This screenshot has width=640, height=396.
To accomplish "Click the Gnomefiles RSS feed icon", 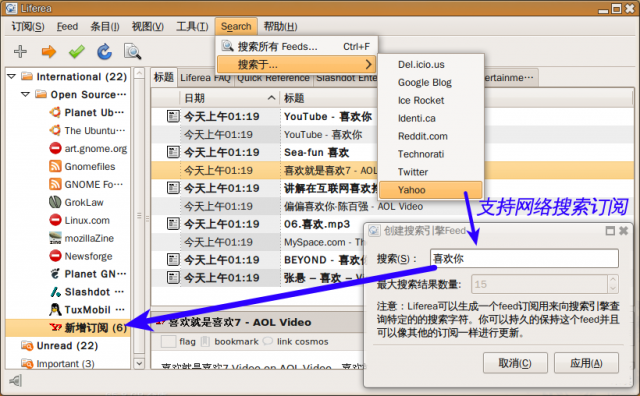I will 55,166.
